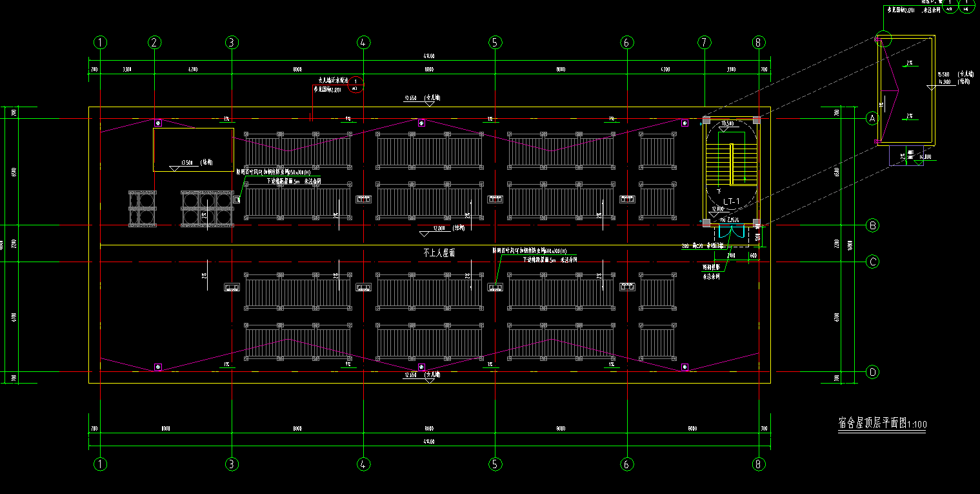Click the top grid axis bubble 1

pyautogui.click(x=100, y=43)
